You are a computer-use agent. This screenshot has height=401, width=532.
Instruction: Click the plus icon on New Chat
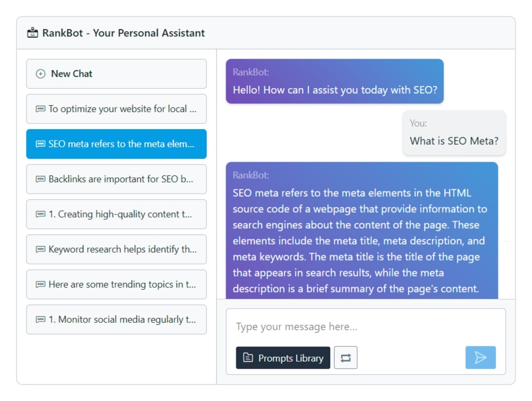click(x=40, y=73)
